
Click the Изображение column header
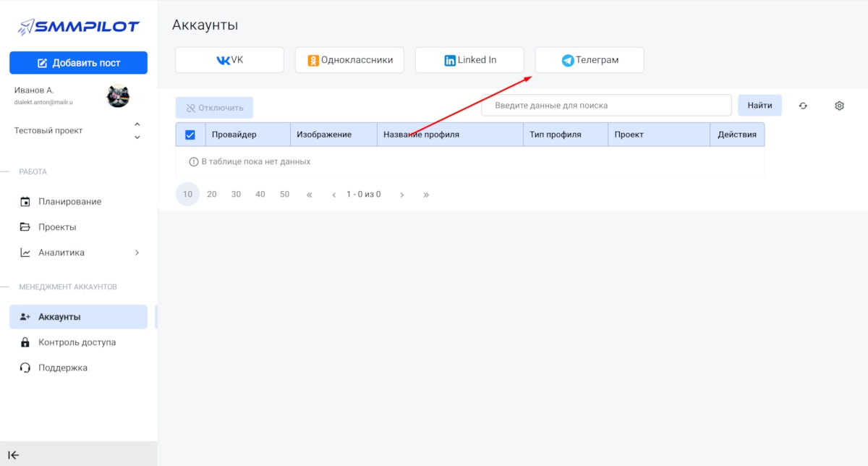click(x=334, y=135)
